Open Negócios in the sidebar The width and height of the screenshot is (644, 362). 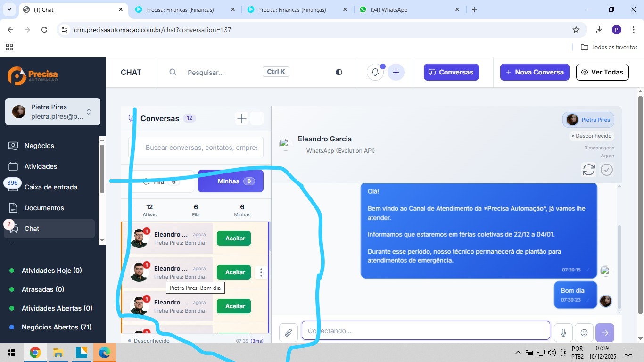[x=39, y=146]
